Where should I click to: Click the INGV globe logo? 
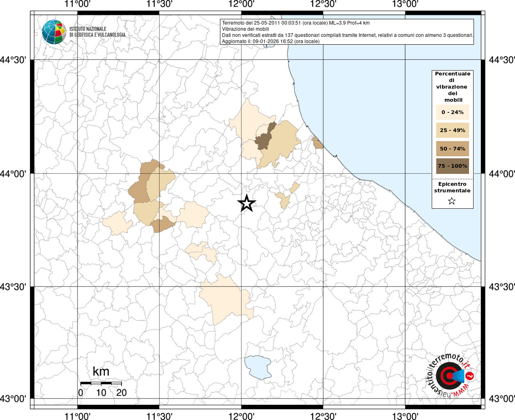click(54, 32)
